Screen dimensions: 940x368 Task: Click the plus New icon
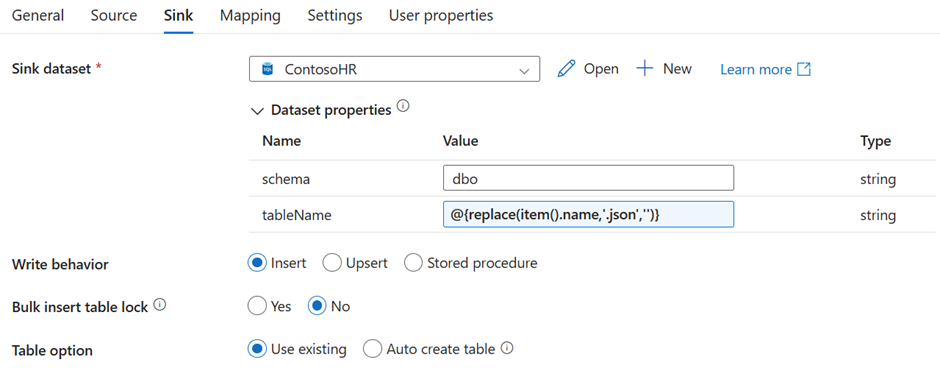644,69
